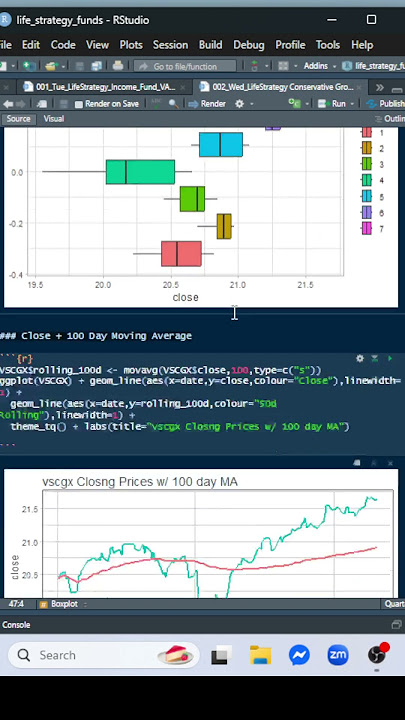Screen dimensions: 405x720
Task: Run current chunk green play icon
Action: point(390,359)
